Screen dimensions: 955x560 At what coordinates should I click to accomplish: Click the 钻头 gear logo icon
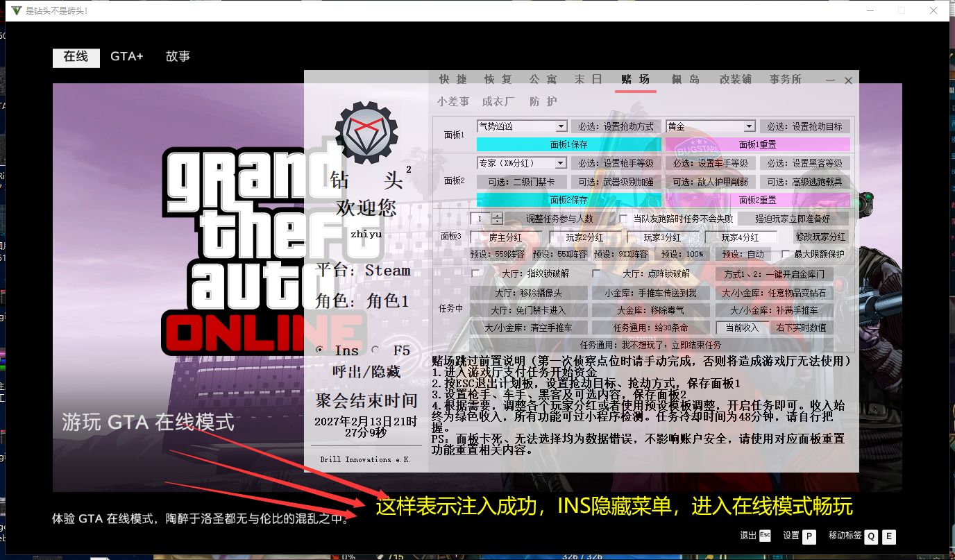point(366,132)
